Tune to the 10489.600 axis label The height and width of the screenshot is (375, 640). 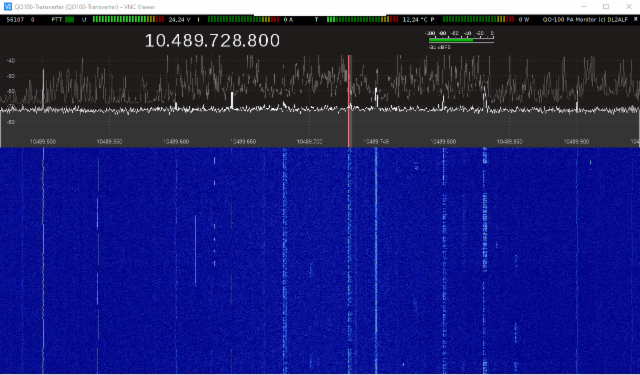[x=176, y=142]
